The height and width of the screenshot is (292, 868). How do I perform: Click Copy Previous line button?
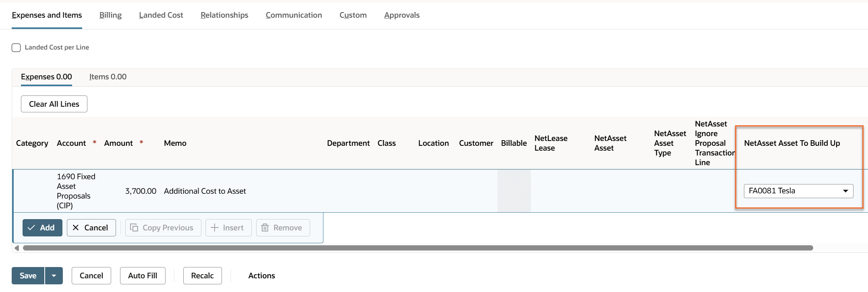pos(163,228)
